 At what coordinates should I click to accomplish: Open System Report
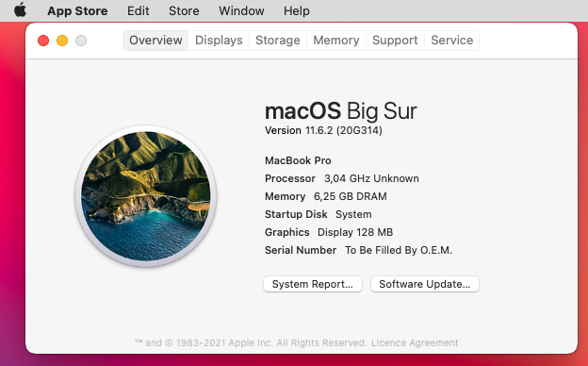[x=313, y=284]
